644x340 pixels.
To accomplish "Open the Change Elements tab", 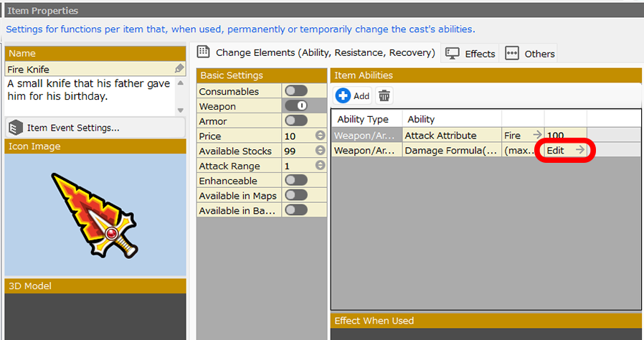I will [316, 53].
